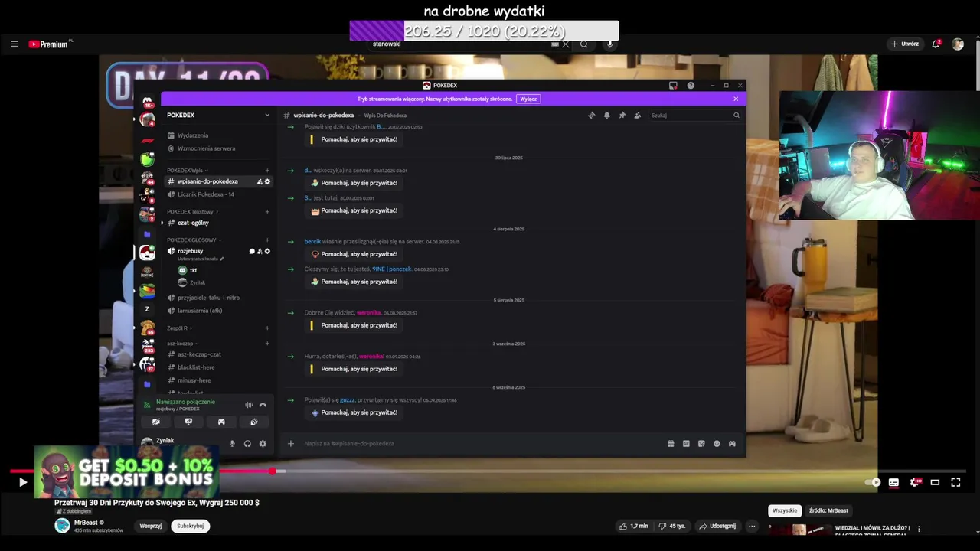Share your screen in voice panel
This screenshot has width=980, height=551.
point(188,422)
